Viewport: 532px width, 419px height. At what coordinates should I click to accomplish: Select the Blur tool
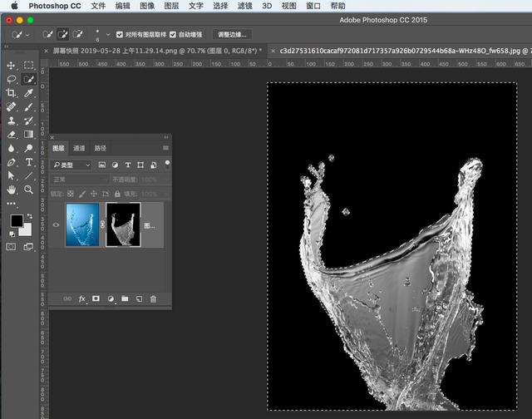(x=11, y=148)
